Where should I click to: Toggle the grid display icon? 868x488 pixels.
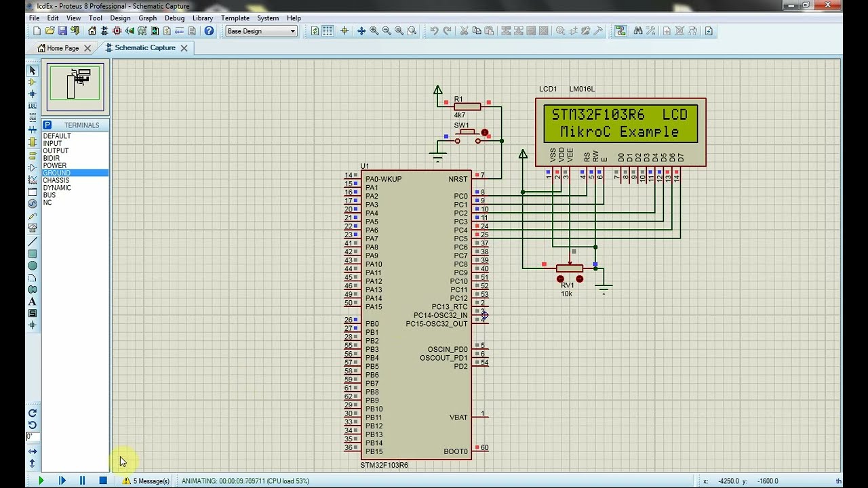[328, 31]
